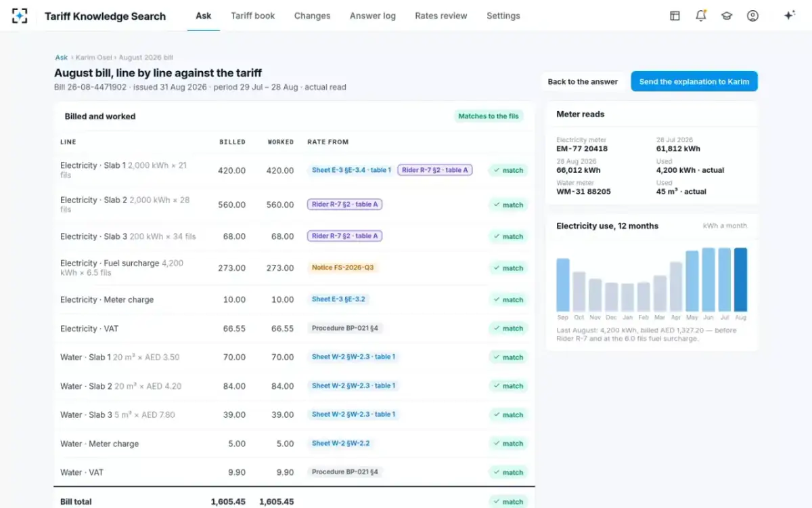Open Notice FS-2026-Q3 citation
Image resolution: width=812 pixels, height=508 pixels.
[x=342, y=268]
